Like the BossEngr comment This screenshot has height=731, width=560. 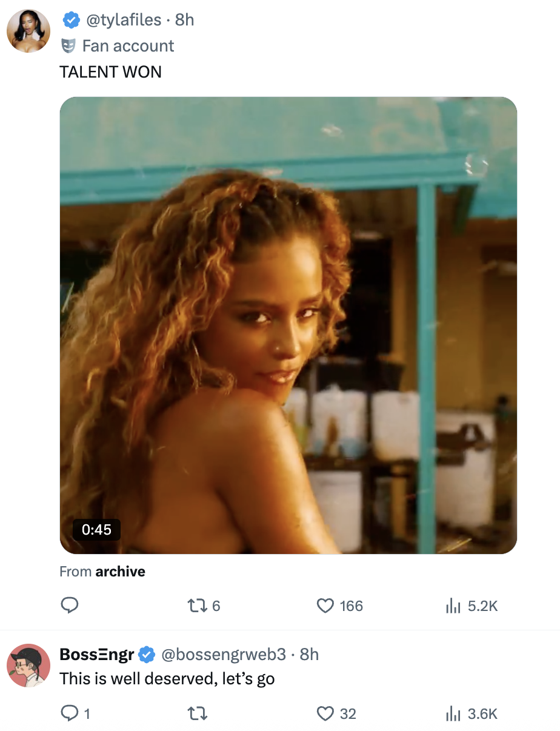click(326, 713)
